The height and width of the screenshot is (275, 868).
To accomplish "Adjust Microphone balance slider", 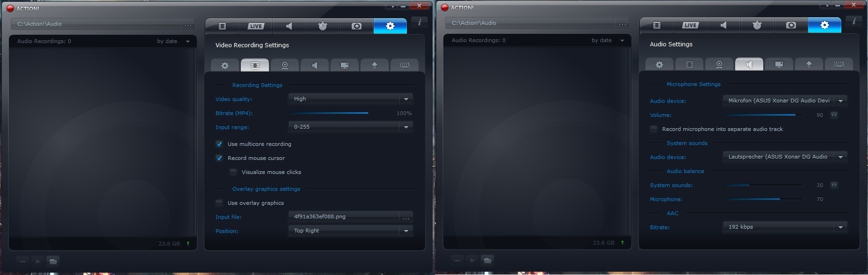I will [764, 199].
